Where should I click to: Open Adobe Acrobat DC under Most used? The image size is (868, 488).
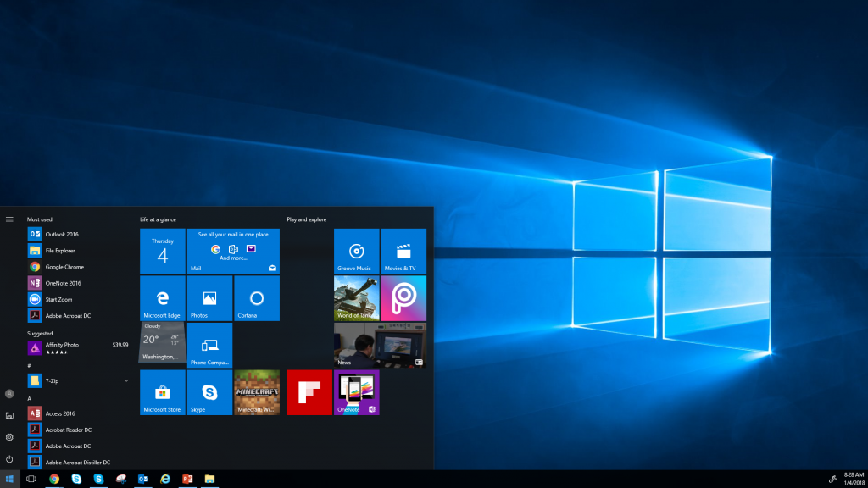79,316
